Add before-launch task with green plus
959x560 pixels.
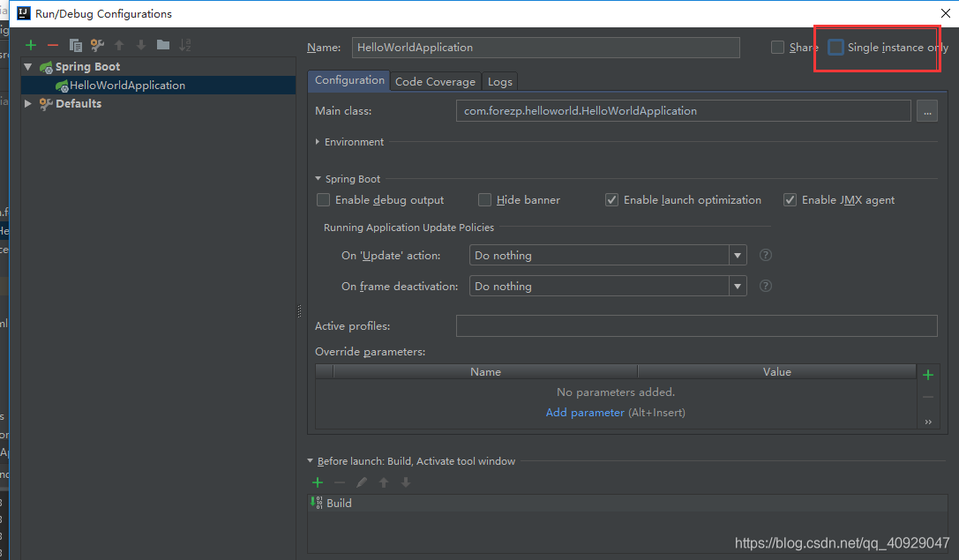[318, 482]
